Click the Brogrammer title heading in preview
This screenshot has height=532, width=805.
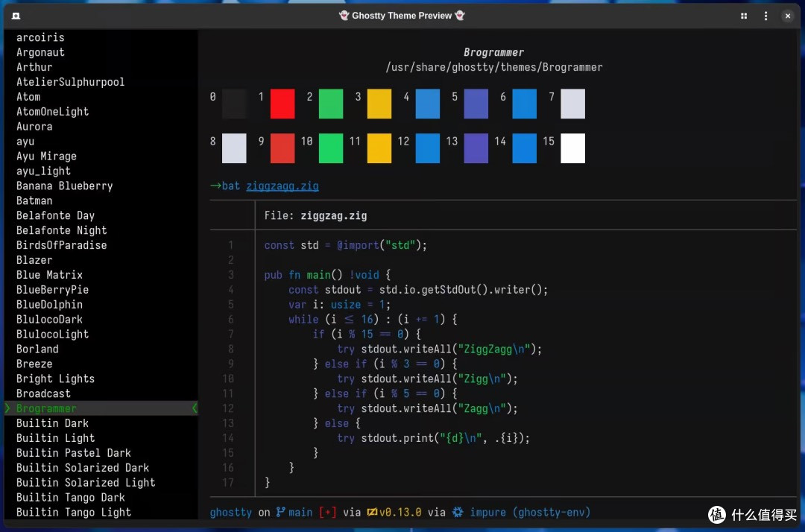coord(494,52)
